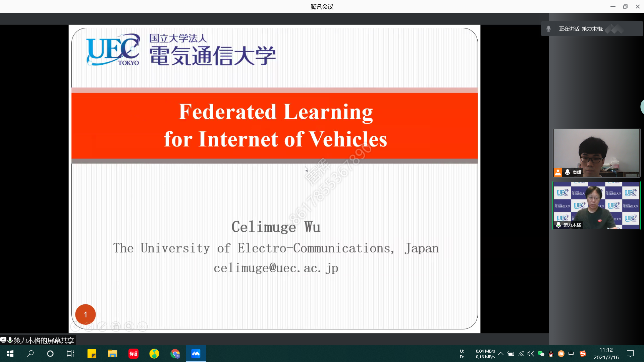Click 唐辉's microphone status icon
The image size is (644, 362).
[568, 172]
